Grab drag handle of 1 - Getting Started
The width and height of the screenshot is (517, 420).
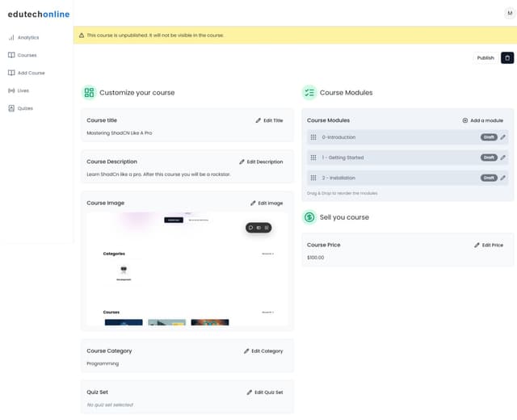click(x=313, y=157)
